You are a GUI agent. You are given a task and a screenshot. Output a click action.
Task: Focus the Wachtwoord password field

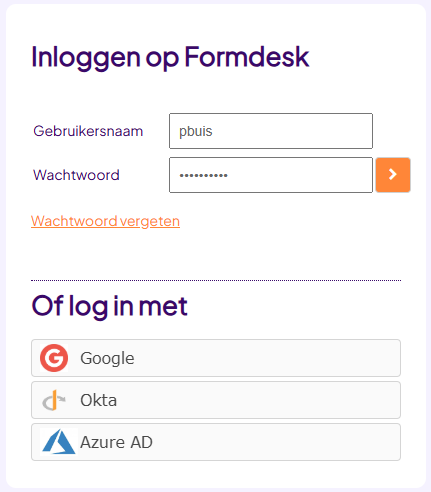(271, 175)
